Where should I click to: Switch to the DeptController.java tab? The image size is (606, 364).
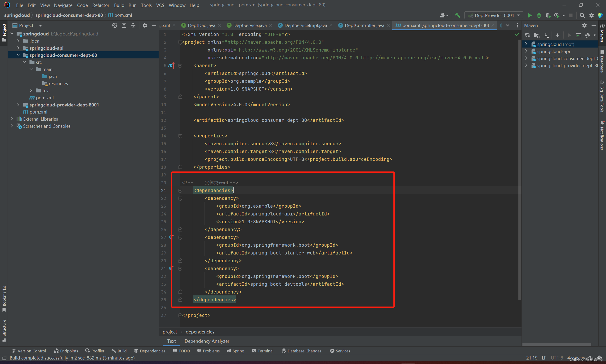pos(364,25)
